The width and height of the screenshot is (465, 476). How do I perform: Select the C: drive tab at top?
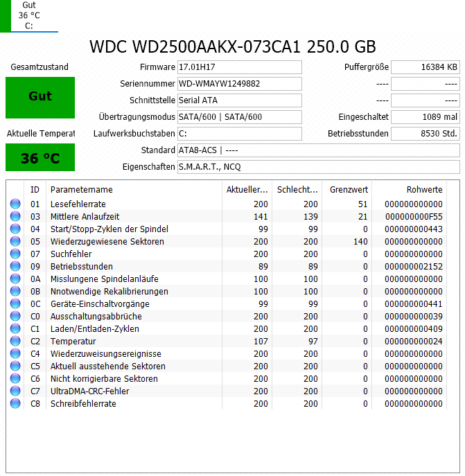click(x=29, y=16)
